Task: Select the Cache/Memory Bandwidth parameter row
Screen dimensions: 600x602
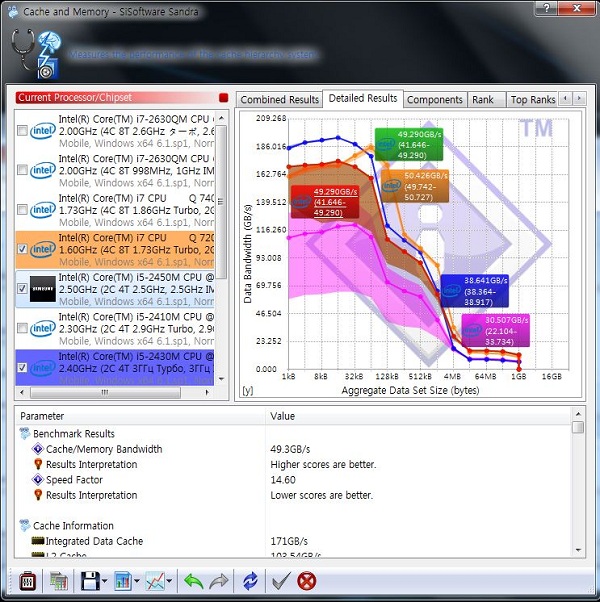Action: pos(294,449)
